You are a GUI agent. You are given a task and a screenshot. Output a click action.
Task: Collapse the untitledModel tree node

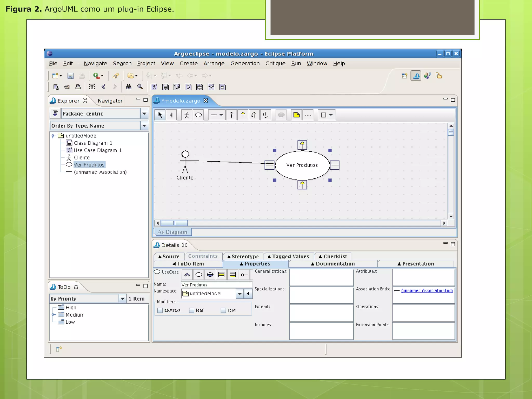[x=53, y=136]
